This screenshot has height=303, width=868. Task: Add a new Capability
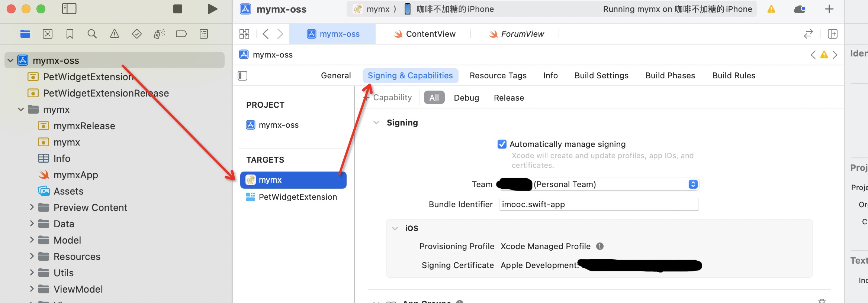[388, 98]
